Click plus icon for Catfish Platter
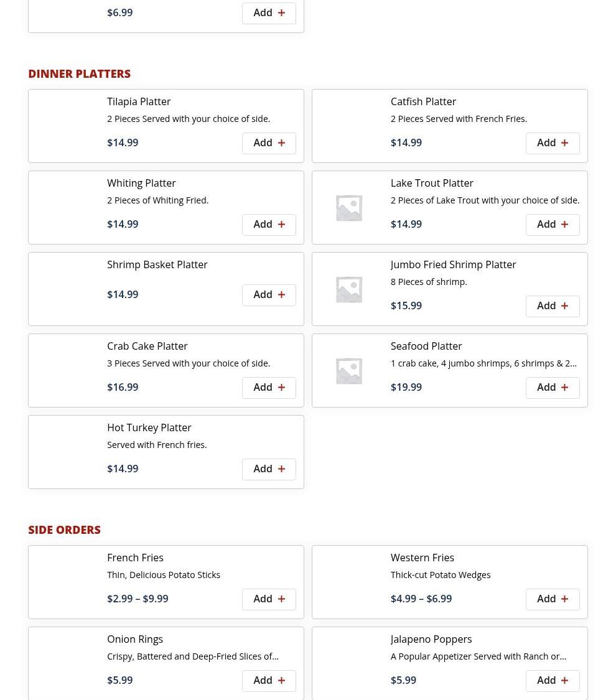Screen dimensions: 616x700 click(564, 143)
